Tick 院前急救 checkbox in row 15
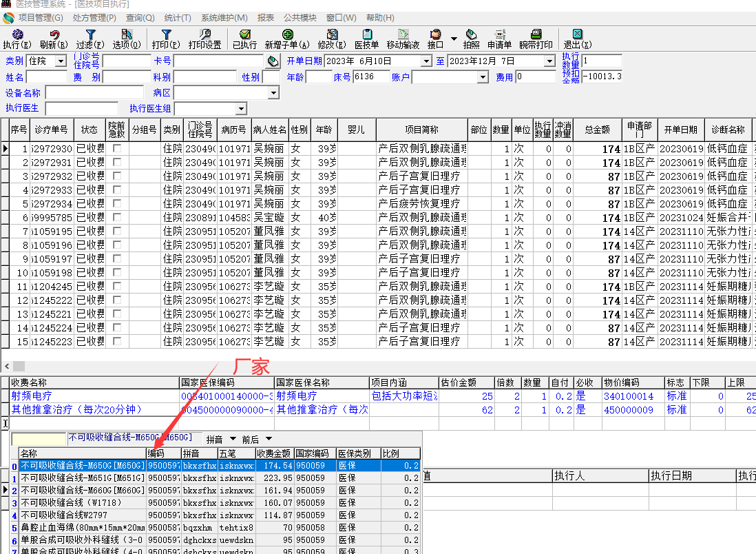756x554 pixels. (116, 342)
